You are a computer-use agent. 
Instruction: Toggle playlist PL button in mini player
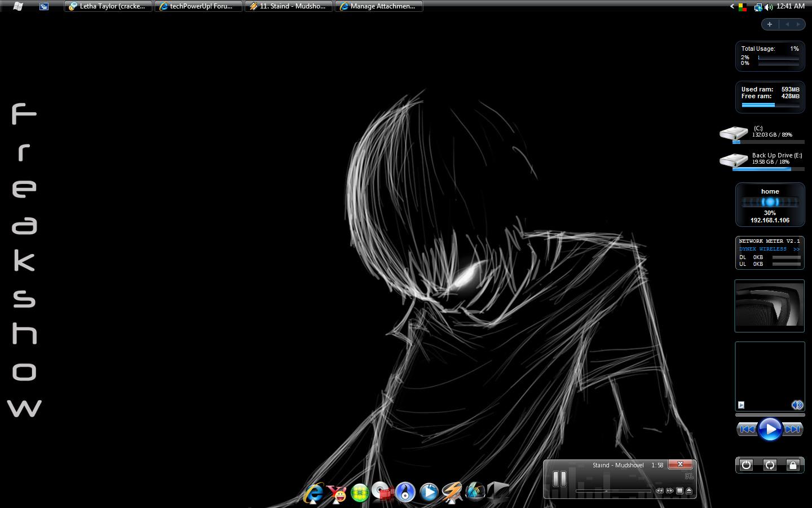689,476
